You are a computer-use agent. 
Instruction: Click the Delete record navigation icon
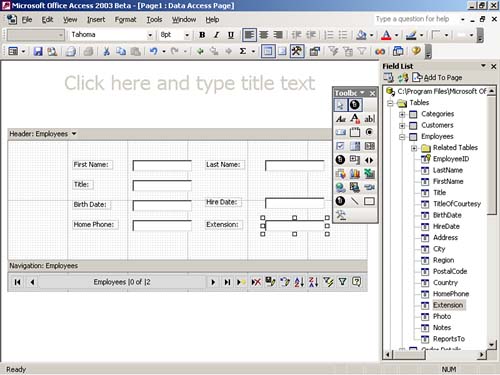[x=256, y=282]
